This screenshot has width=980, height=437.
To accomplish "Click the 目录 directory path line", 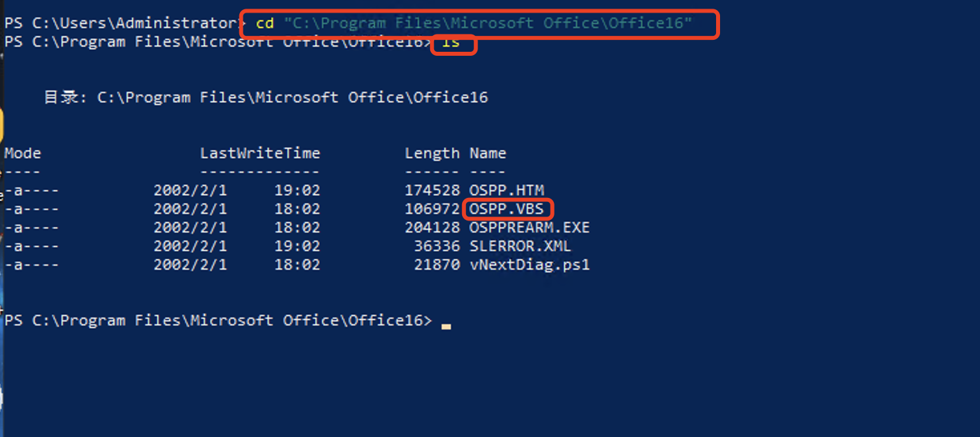I will pos(266,98).
